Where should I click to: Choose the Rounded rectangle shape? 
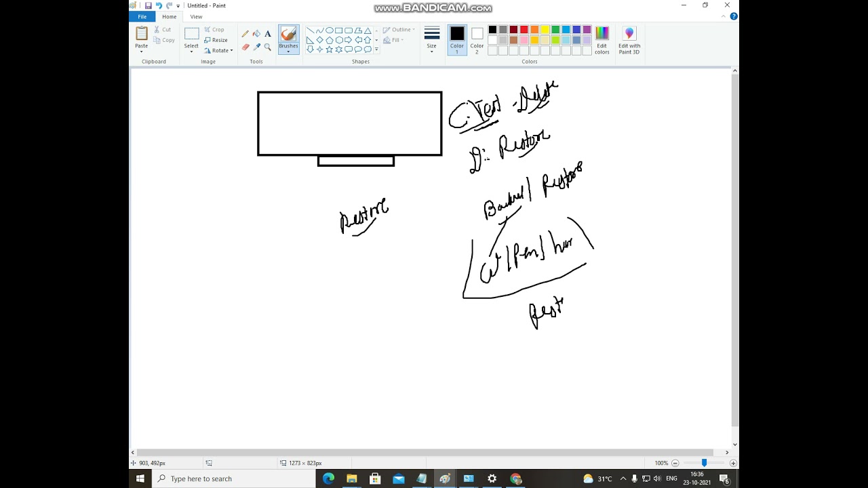point(348,30)
